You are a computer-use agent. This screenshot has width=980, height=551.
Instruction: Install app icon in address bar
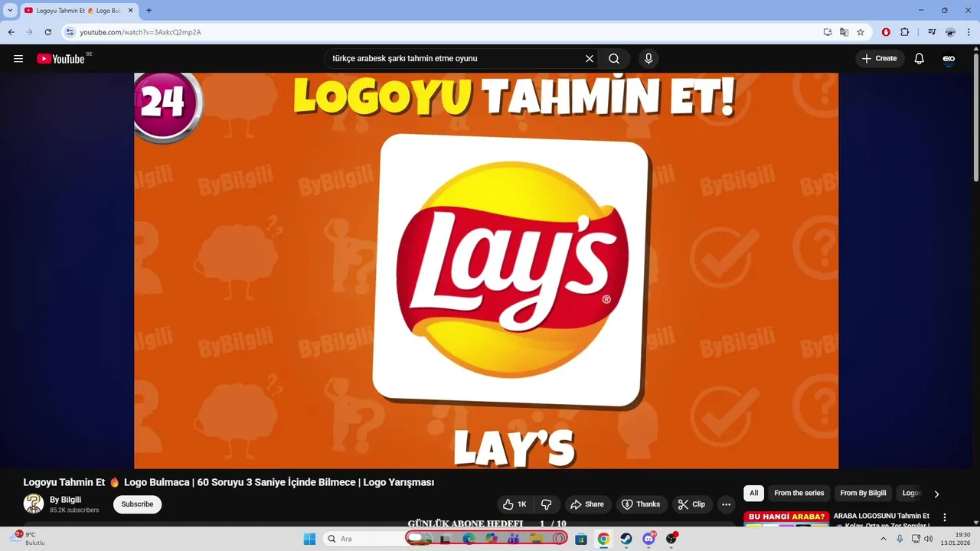coord(828,32)
